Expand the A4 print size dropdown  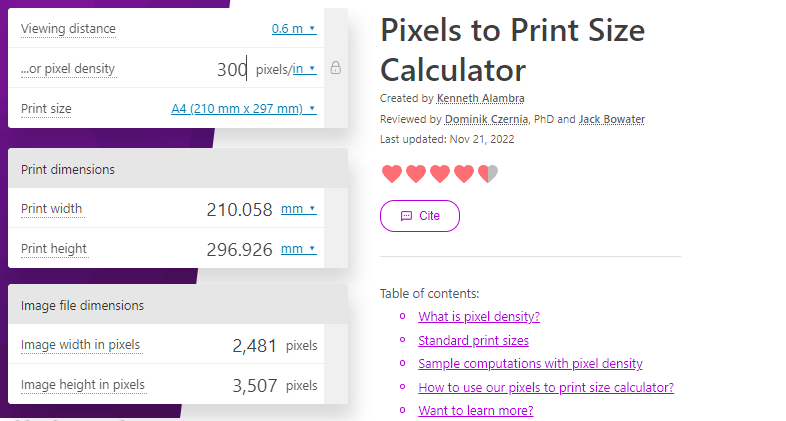[244, 109]
